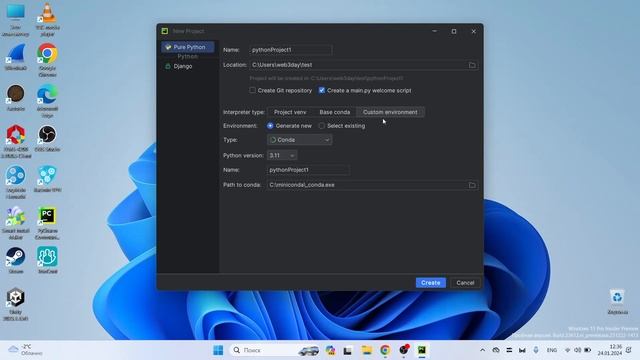Image resolution: width=640 pixels, height=360 pixels.
Task: Open Windows Start menu
Action: click(x=218, y=350)
